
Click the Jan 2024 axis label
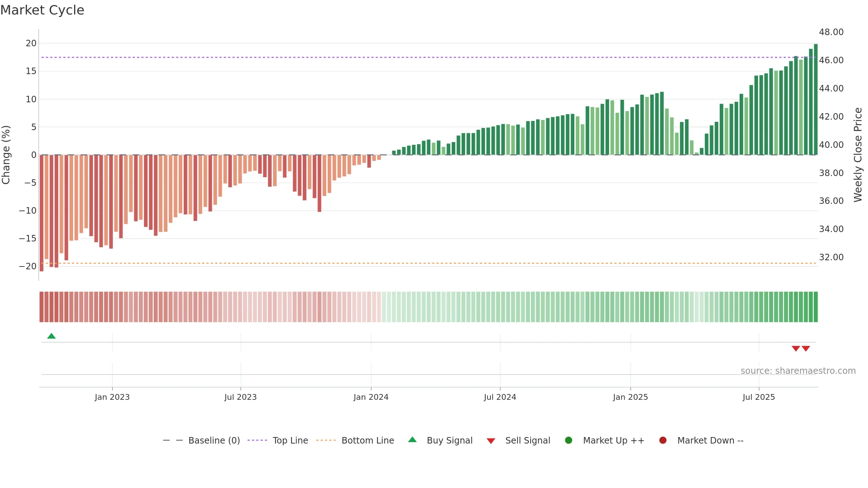tap(371, 397)
